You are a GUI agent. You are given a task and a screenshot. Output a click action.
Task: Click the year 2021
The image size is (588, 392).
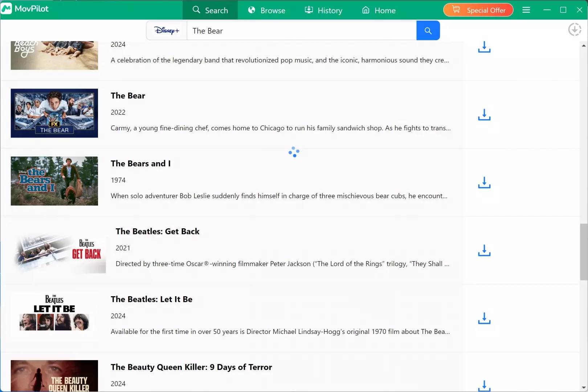(123, 248)
